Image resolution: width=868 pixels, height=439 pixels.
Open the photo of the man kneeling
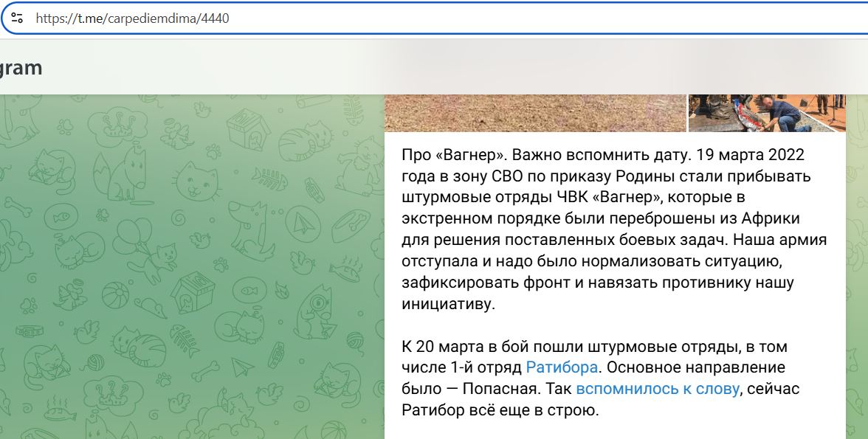click(767, 113)
